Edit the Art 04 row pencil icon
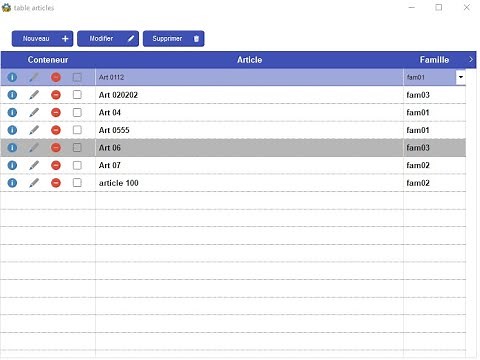This screenshot has height=360, width=480. pos(34,113)
